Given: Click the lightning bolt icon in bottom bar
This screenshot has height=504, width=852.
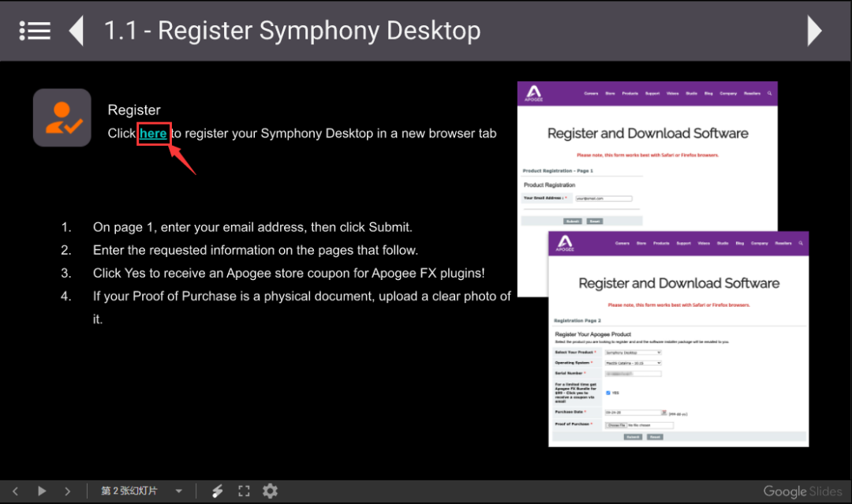Looking at the screenshot, I should click(218, 491).
